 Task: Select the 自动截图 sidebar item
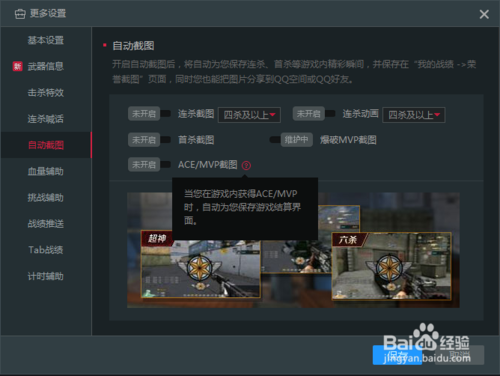pyautogui.click(x=46, y=145)
